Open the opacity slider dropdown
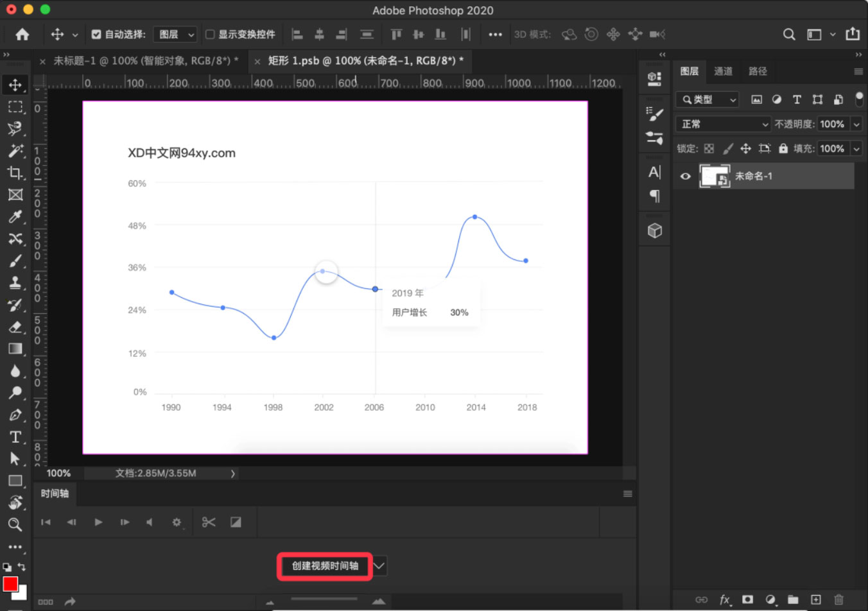868x611 pixels. 856,124
